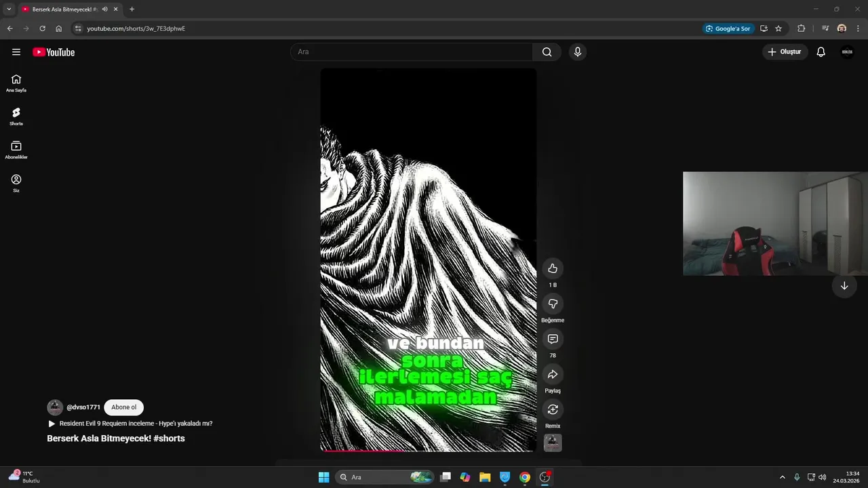Open the Chrome profile avatar

tap(842, 28)
